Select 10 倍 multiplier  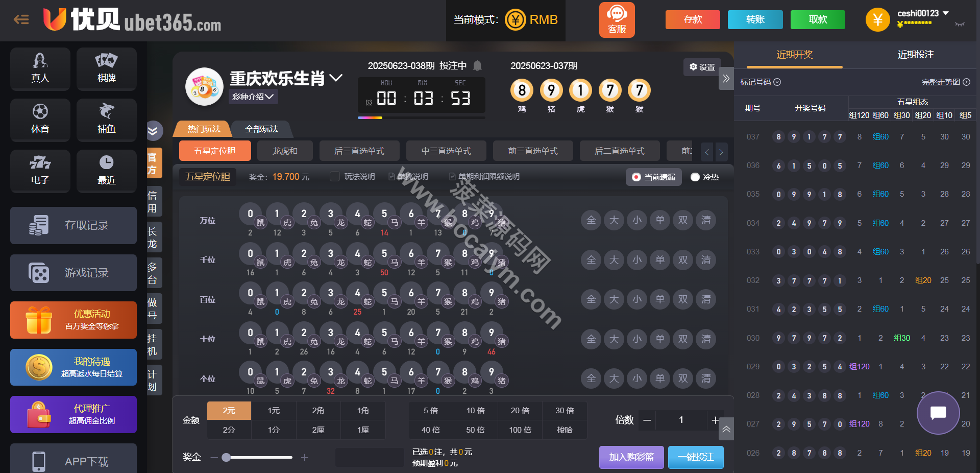[475, 411]
